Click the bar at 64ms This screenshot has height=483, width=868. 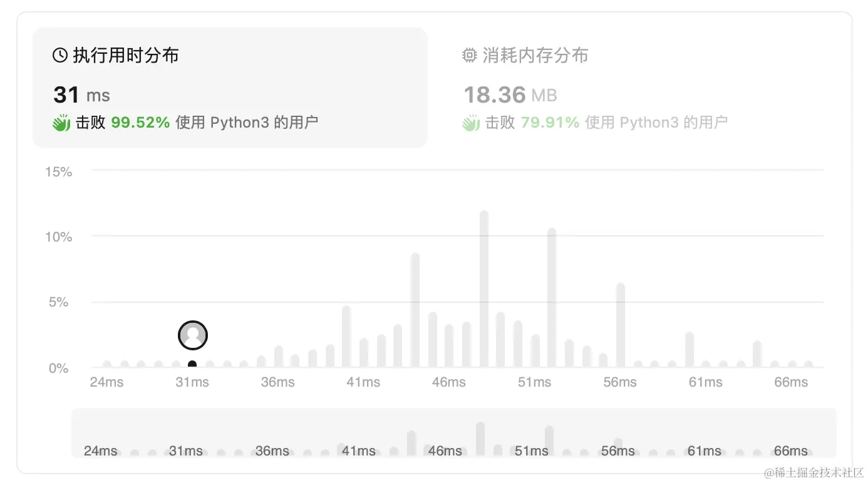click(x=757, y=354)
